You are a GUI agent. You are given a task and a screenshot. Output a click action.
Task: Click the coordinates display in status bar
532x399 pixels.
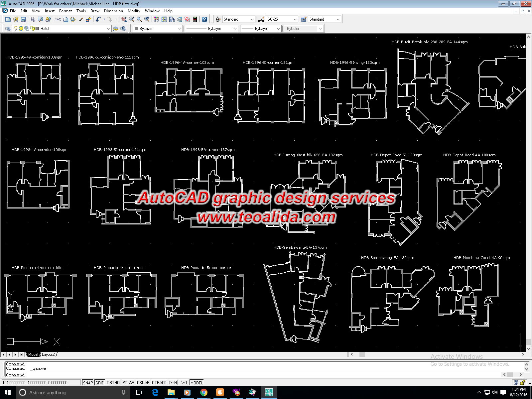pyautogui.click(x=41, y=383)
